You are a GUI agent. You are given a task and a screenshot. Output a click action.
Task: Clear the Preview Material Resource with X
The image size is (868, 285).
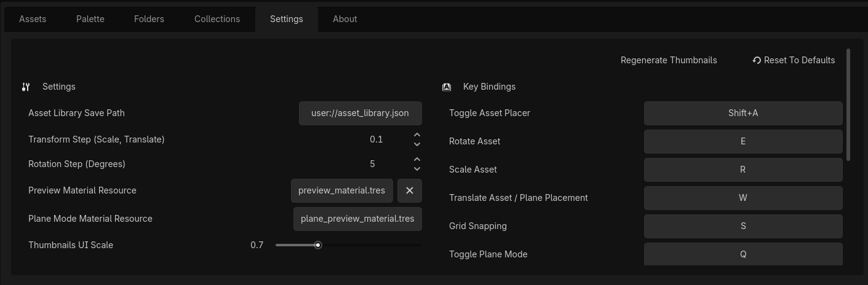[x=410, y=190]
